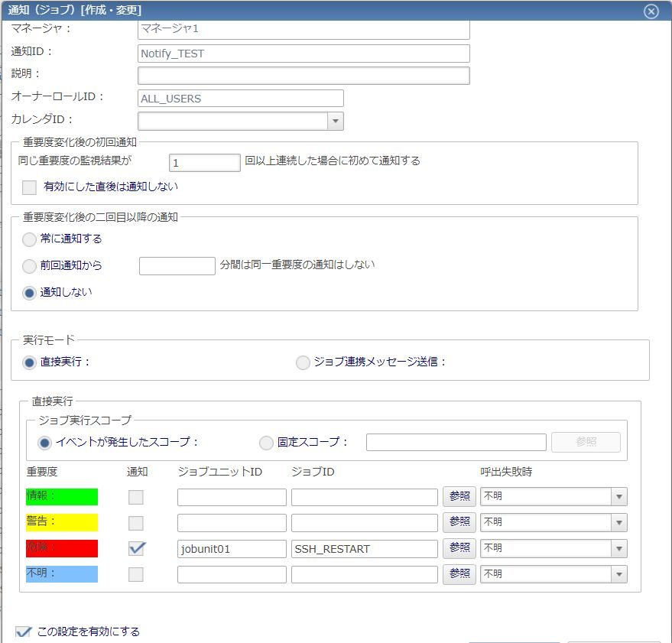Click the SSH_RESTART ジョブID field

coord(364,549)
